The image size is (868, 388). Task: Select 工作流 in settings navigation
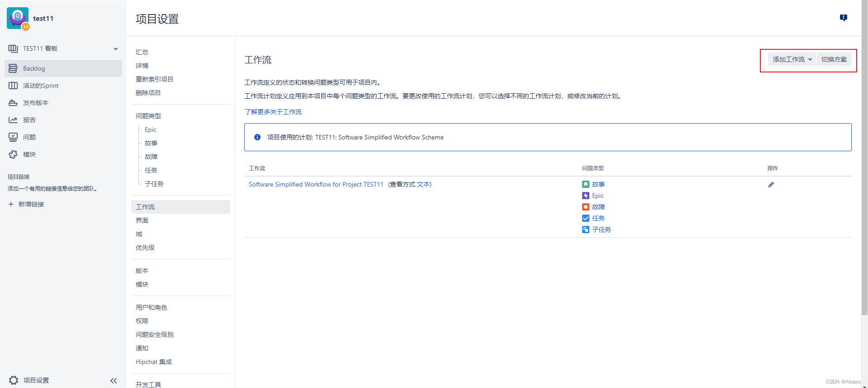tap(180, 207)
